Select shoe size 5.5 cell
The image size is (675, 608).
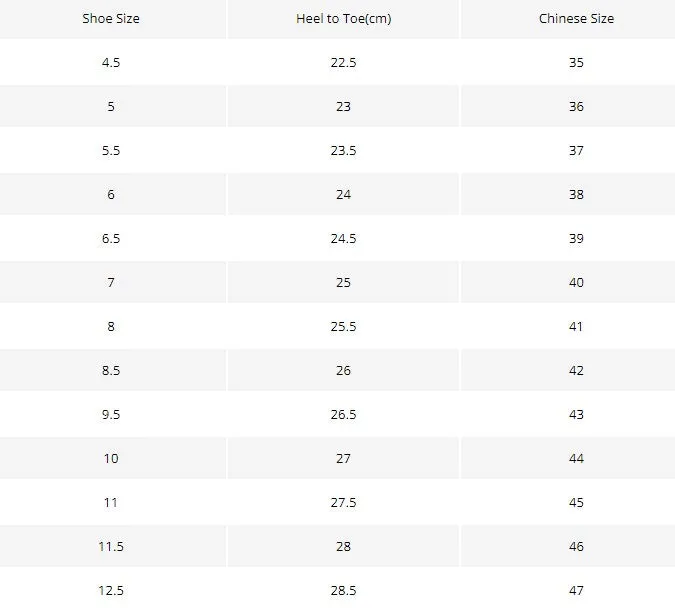(111, 150)
